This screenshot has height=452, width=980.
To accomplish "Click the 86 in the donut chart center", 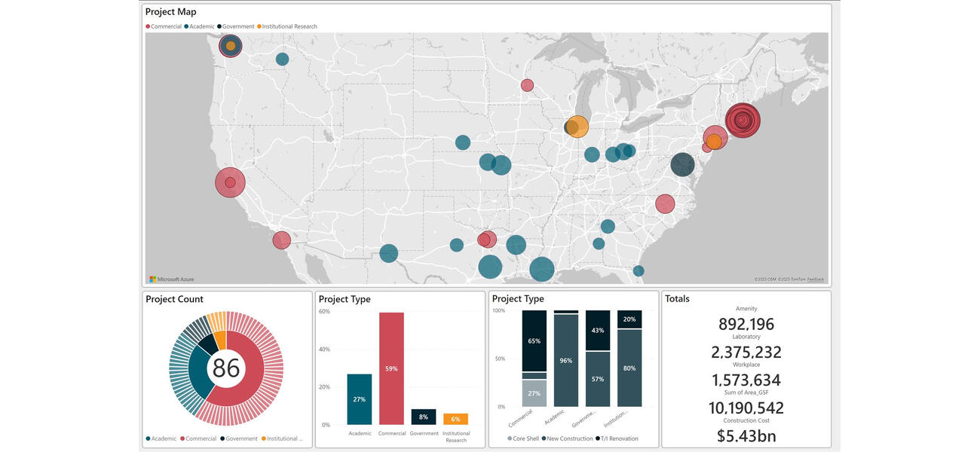I will click(x=225, y=368).
